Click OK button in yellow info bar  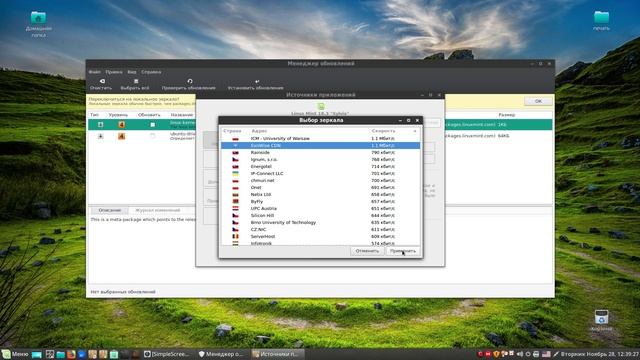pos(538,101)
